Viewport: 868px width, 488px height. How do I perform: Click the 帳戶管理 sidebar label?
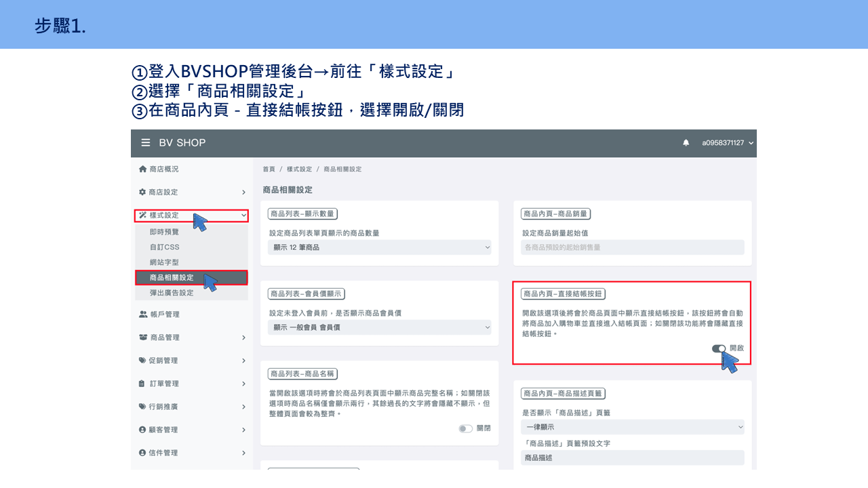[x=165, y=314]
